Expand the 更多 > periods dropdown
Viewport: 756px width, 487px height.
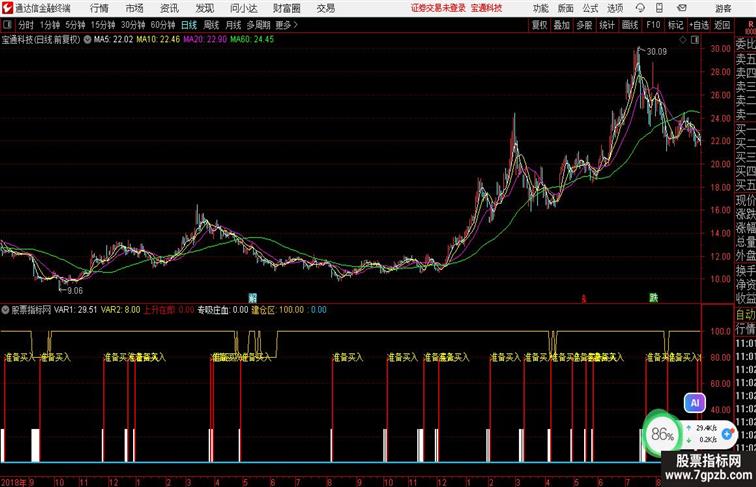coord(287,25)
